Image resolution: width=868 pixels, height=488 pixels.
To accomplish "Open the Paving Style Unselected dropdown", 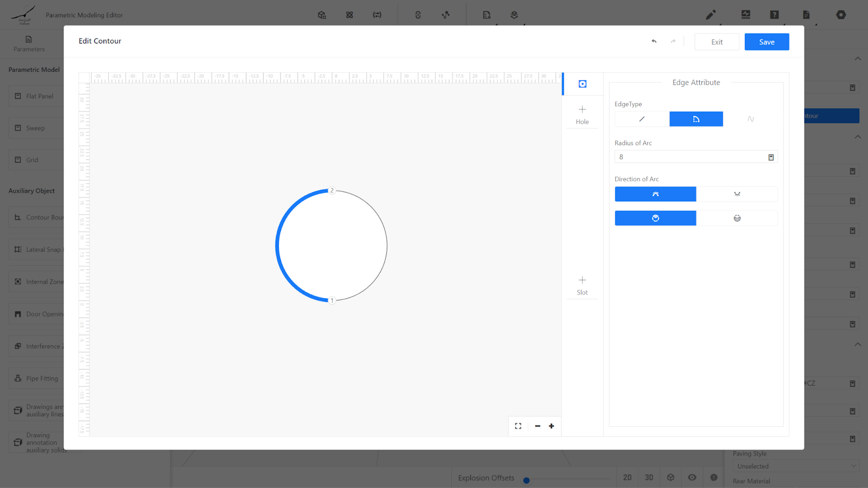I will [x=795, y=466].
